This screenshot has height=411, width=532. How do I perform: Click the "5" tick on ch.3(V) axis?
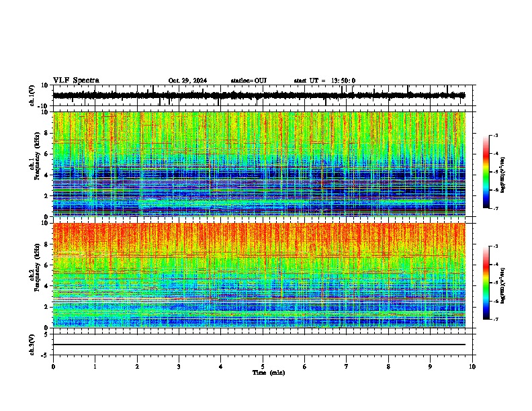46,334
